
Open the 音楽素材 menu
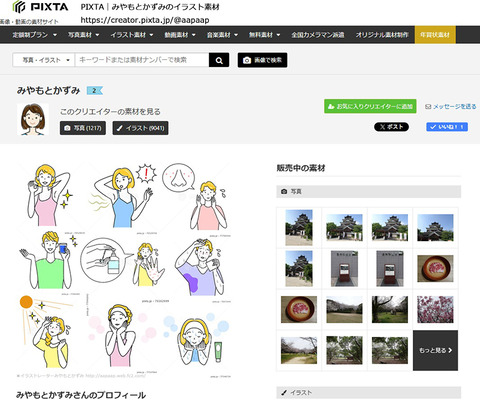[222, 35]
